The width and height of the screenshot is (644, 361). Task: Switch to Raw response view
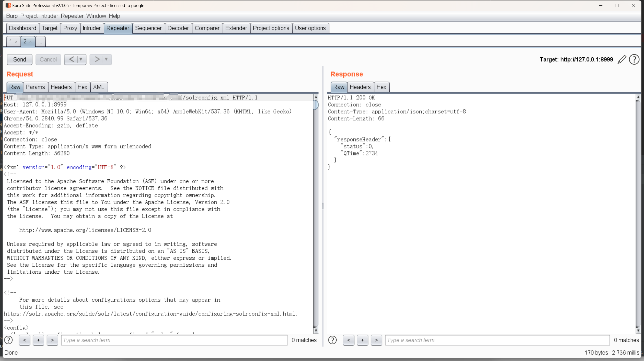point(339,87)
